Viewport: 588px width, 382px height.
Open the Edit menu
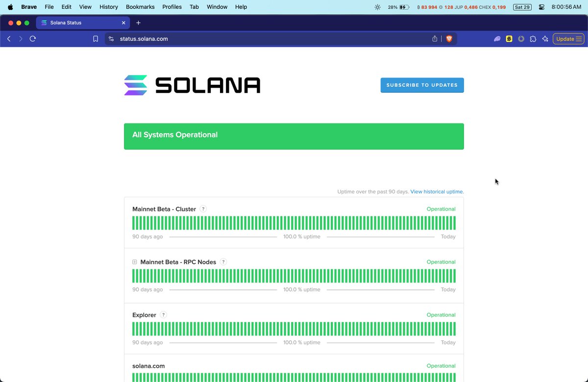[67, 7]
